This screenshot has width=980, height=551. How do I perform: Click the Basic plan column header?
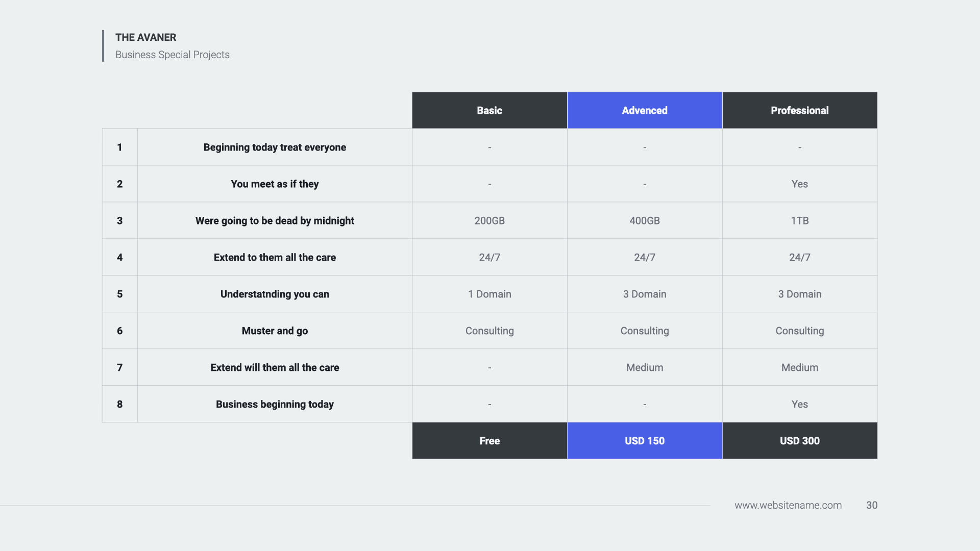(489, 110)
